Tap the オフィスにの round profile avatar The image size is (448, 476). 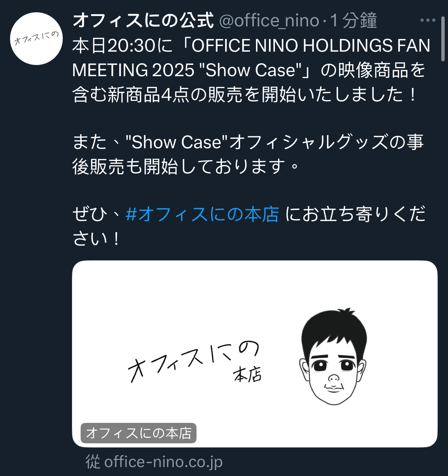[x=36, y=39]
